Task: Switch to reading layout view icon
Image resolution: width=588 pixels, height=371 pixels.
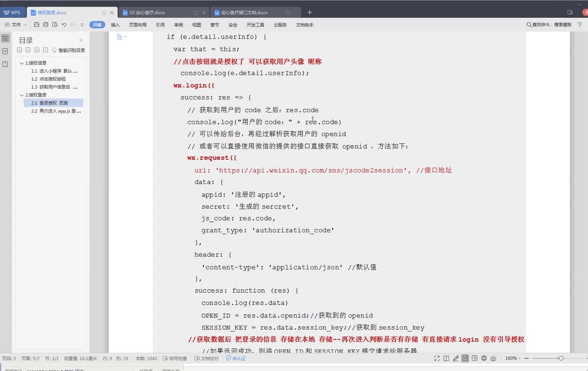Action: (446, 359)
